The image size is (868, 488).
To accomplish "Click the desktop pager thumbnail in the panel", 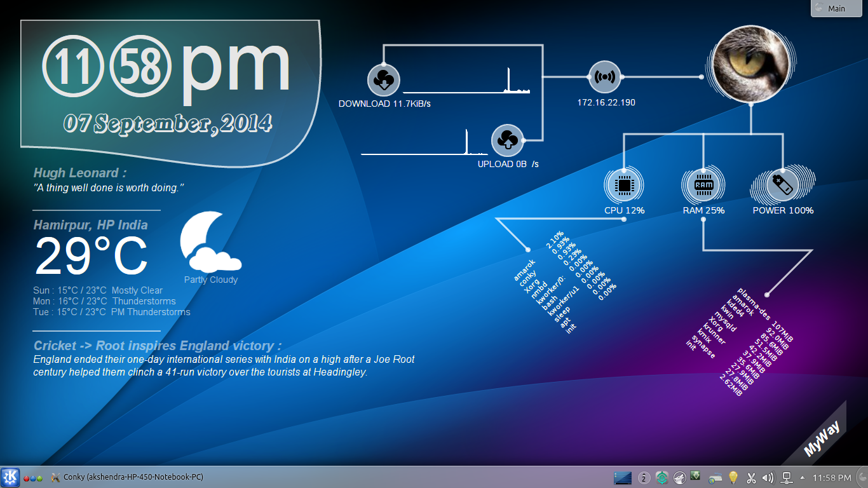I will click(623, 477).
